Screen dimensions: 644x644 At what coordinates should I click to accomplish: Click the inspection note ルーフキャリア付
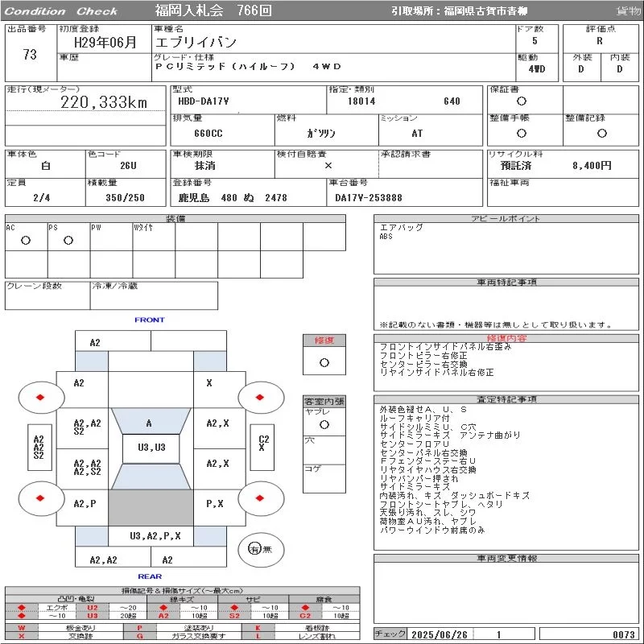[415, 418]
